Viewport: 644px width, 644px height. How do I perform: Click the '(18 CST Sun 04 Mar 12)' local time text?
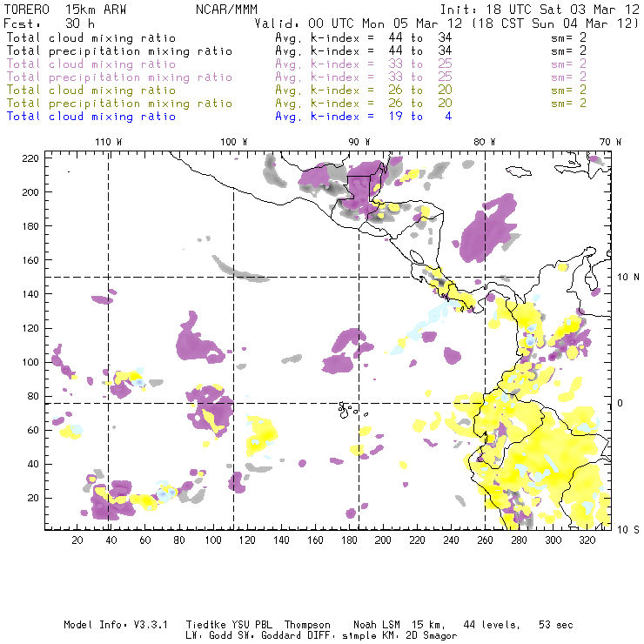pyautogui.click(x=555, y=23)
